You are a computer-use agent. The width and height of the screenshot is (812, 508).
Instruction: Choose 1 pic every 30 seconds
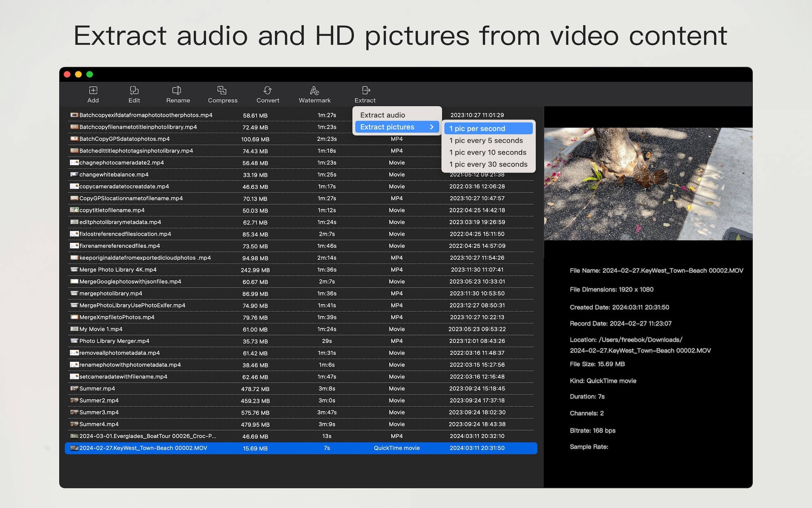click(x=488, y=164)
